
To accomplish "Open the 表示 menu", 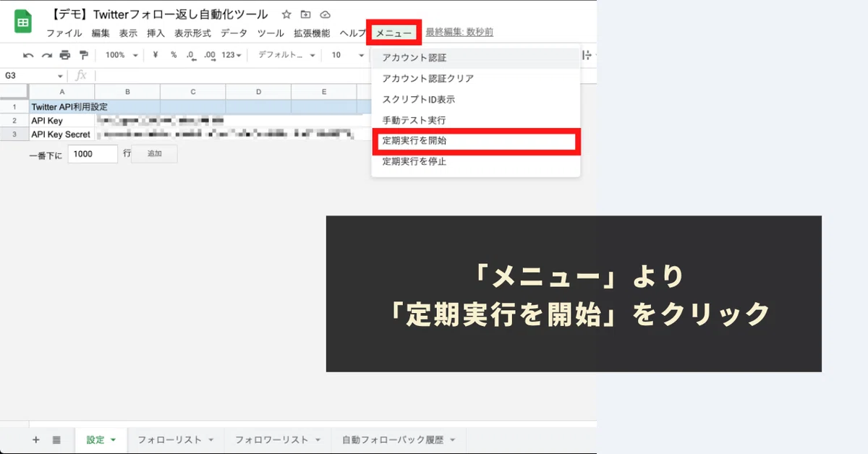I will (128, 33).
